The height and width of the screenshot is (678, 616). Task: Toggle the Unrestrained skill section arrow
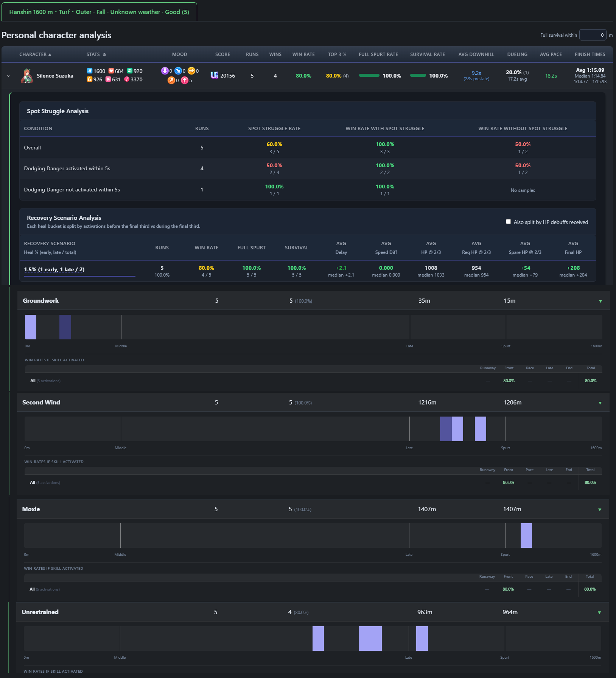599,613
